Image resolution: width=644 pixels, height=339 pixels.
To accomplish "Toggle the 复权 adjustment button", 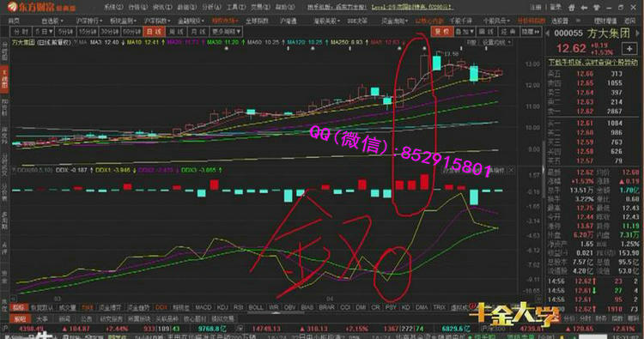I will click(x=441, y=32).
